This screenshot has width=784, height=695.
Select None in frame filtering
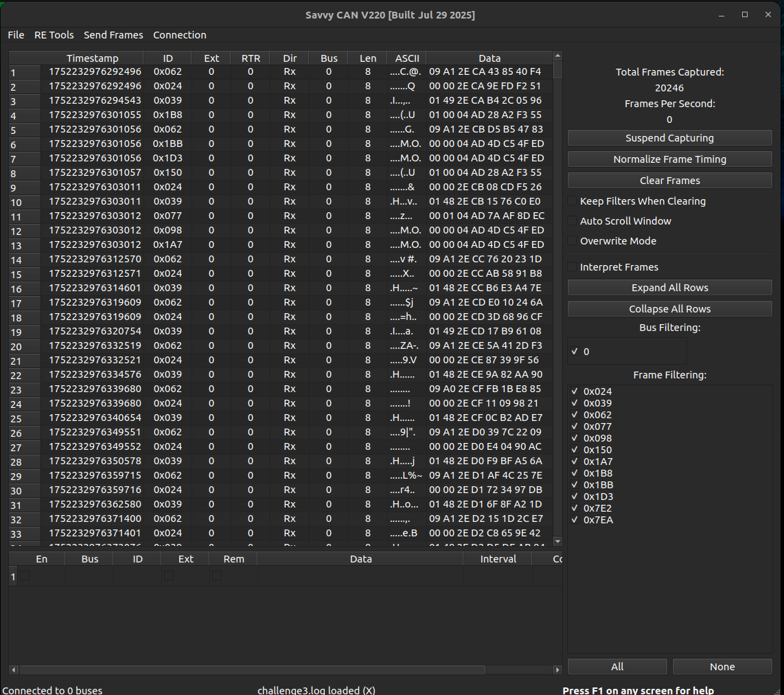click(722, 667)
